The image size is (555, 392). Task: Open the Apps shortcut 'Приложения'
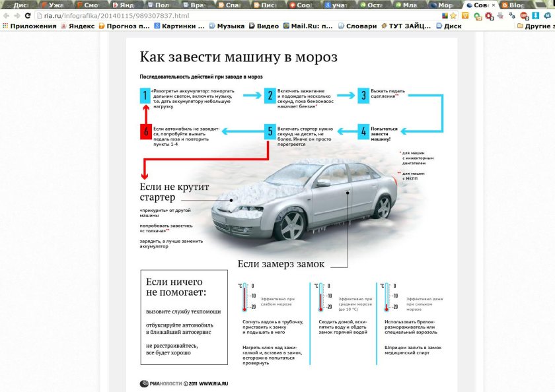(30, 26)
